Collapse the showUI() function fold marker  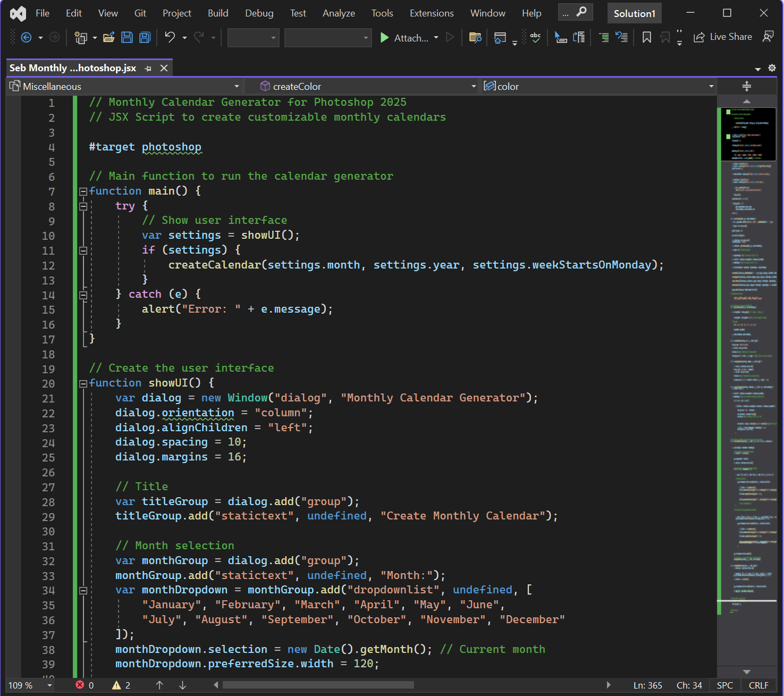pyautogui.click(x=83, y=383)
